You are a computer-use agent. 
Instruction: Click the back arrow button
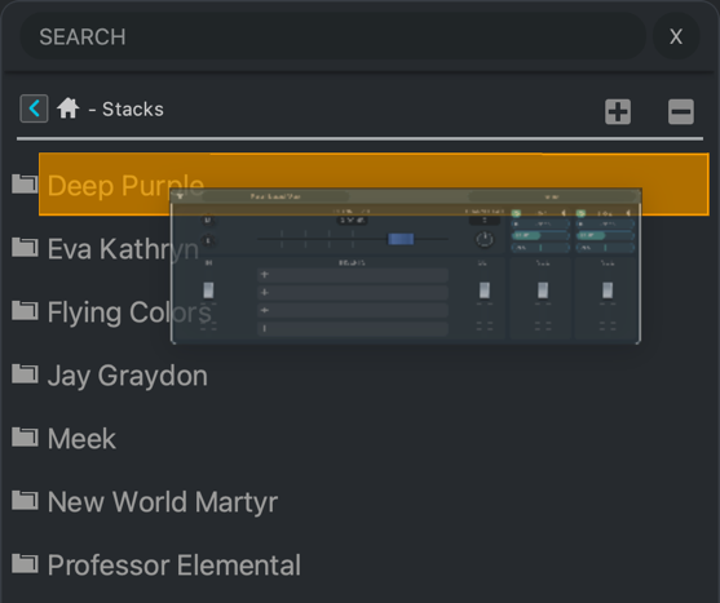(34, 108)
